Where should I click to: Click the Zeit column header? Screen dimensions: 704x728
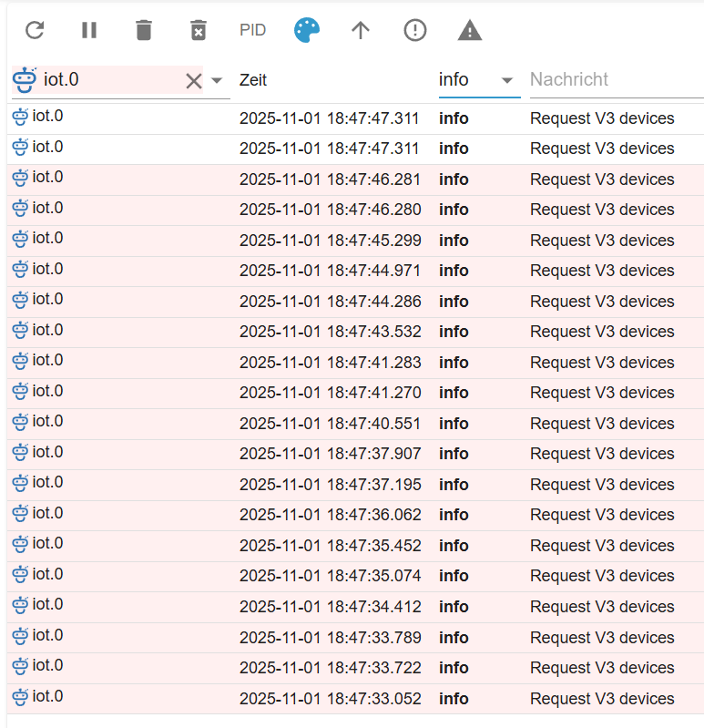pyautogui.click(x=253, y=80)
